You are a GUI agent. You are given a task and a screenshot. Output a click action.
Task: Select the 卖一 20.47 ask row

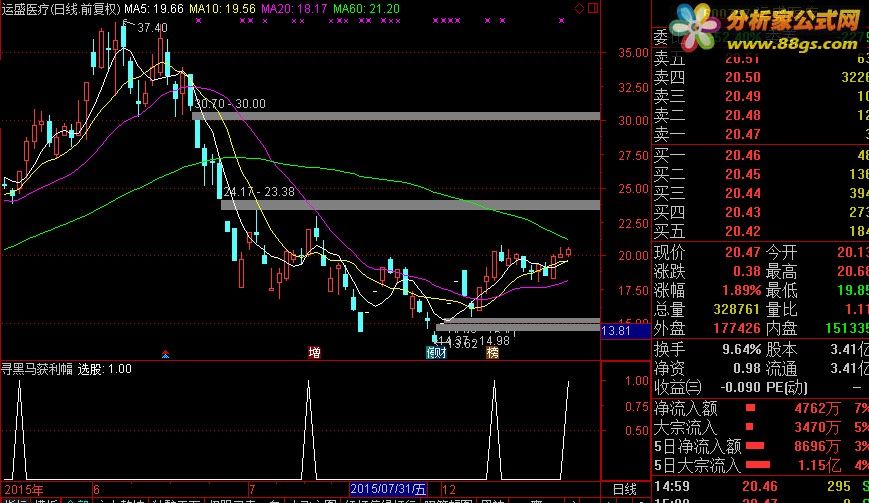point(760,134)
